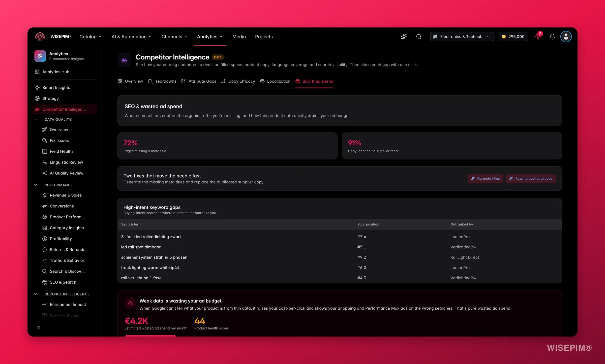Check the activity pulse icon with badge 3
Image resolution: width=605 pixels, height=364 pixels.
click(538, 36)
